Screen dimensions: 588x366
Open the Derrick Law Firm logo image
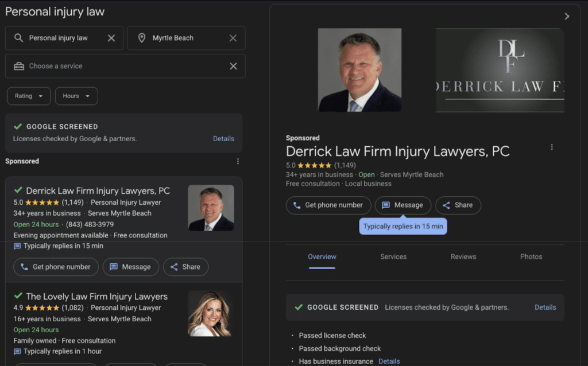[x=500, y=70]
